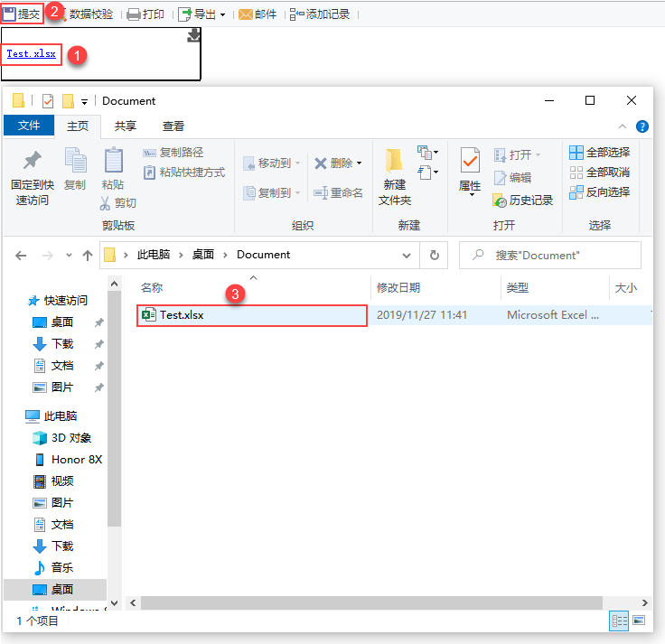
Task: Click the horizontal scrollbar right arrow
Action: (x=644, y=602)
